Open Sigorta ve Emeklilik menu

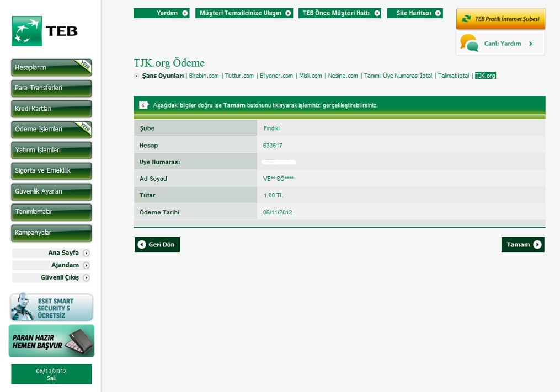(51, 171)
